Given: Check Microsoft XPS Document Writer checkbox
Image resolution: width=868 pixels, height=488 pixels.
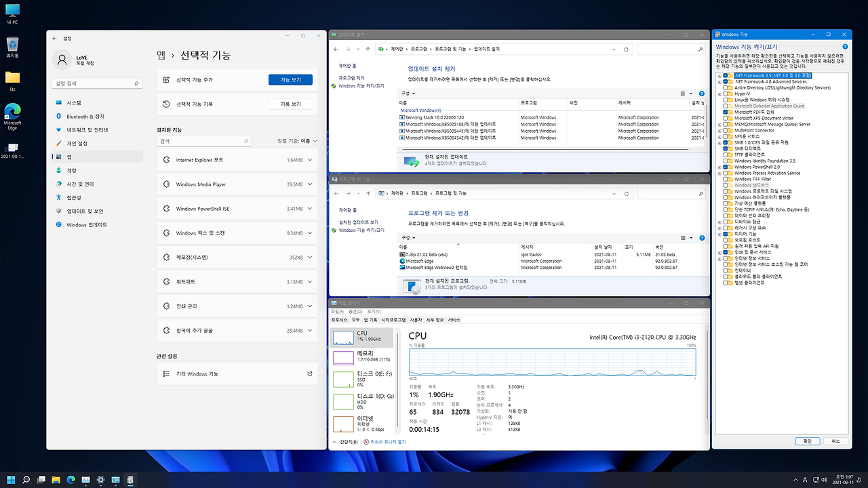Looking at the screenshot, I should click(726, 118).
